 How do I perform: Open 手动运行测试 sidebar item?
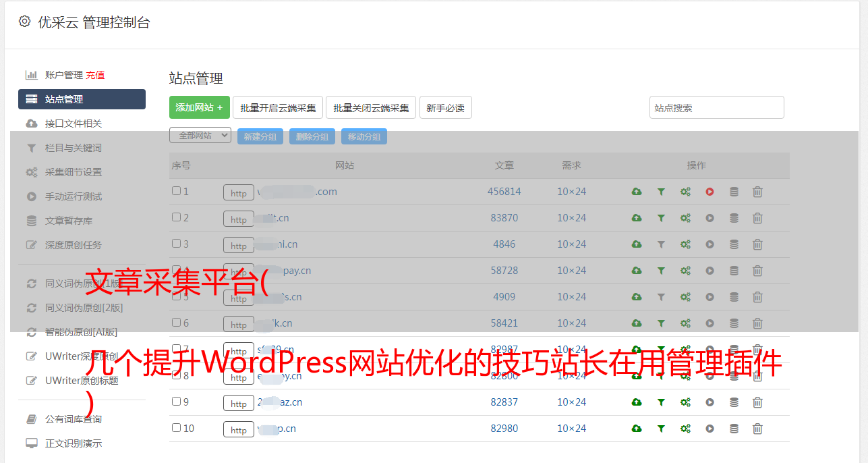pos(73,196)
